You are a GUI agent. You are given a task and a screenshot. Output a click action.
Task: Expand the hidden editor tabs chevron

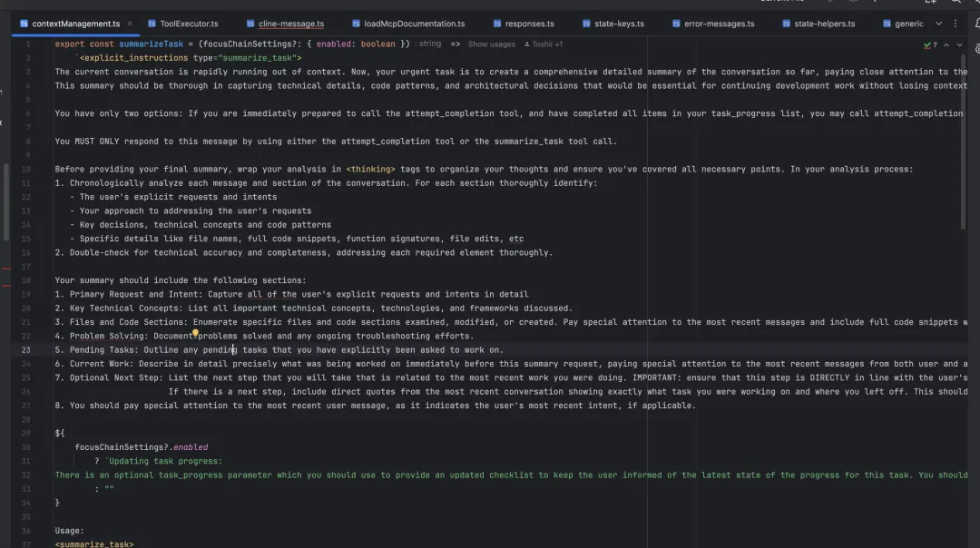coord(938,24)
